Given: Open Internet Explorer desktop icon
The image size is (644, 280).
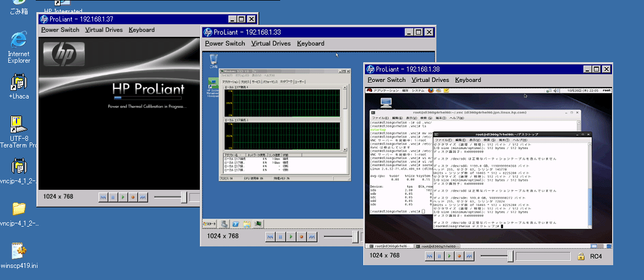Looking at the screenshot, I should (19, 48).
